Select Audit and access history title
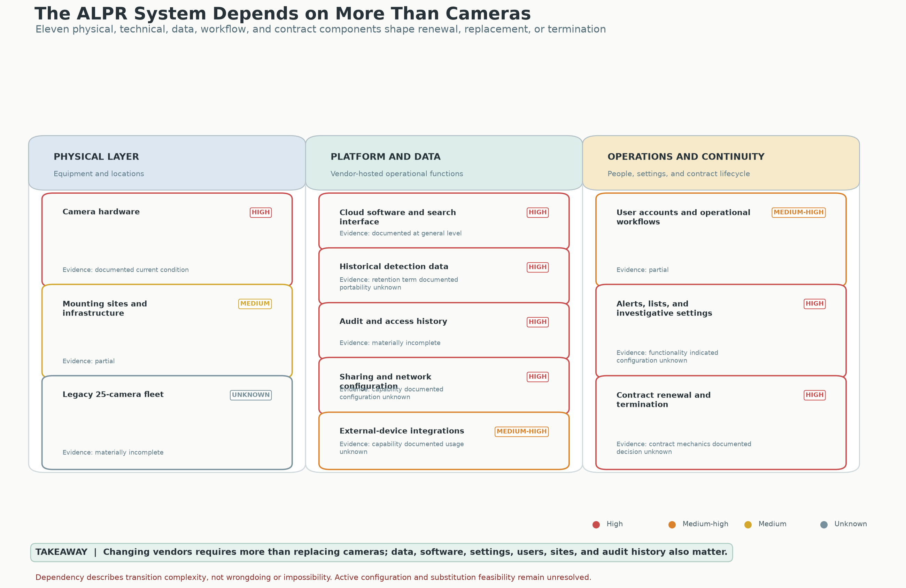 point(393,322)
